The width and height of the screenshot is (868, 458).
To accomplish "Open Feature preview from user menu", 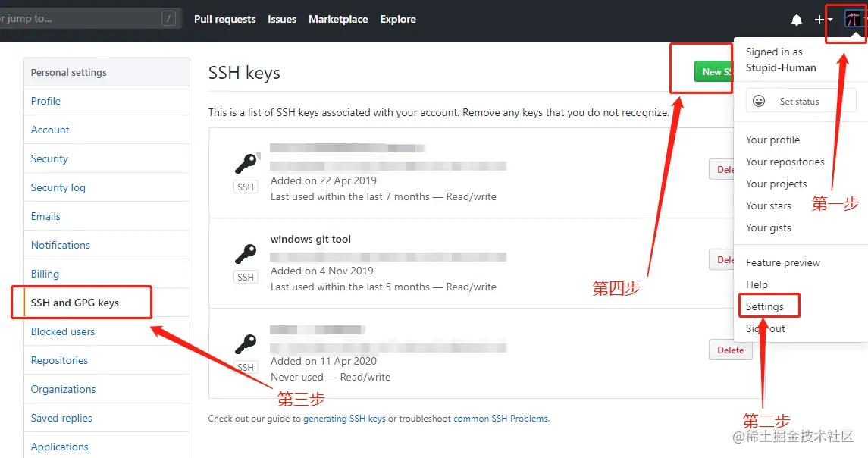I will pos(783,262).
